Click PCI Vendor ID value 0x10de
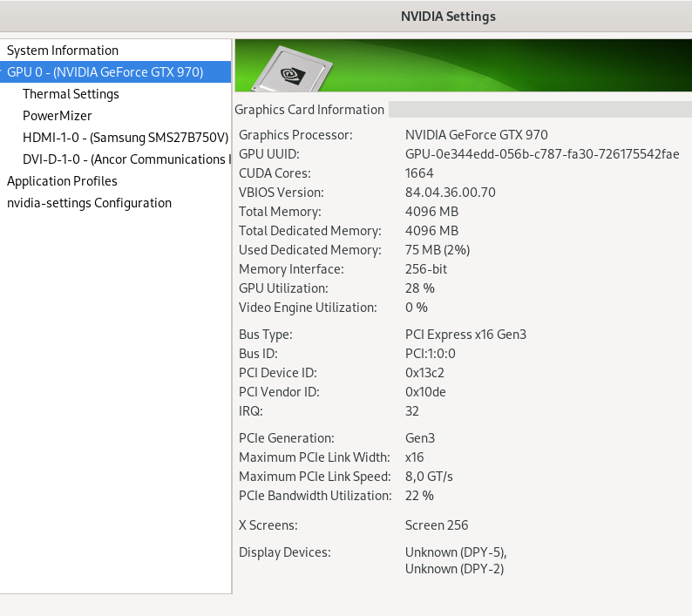 coord(425,392)
